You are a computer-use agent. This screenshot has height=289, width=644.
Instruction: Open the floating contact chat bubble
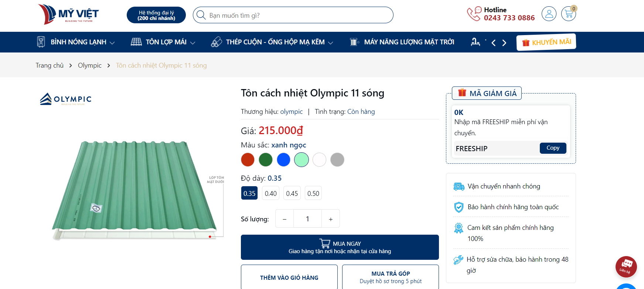coord(626,266)
